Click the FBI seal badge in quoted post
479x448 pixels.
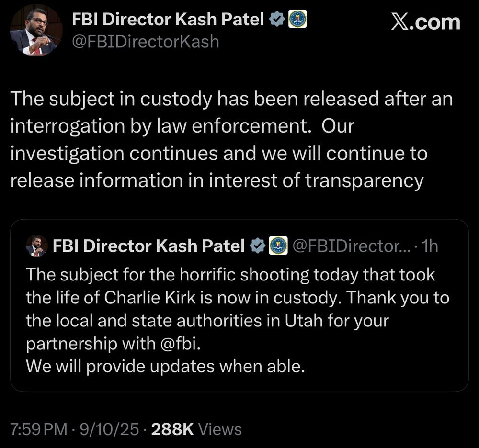[x=278, y=246]
